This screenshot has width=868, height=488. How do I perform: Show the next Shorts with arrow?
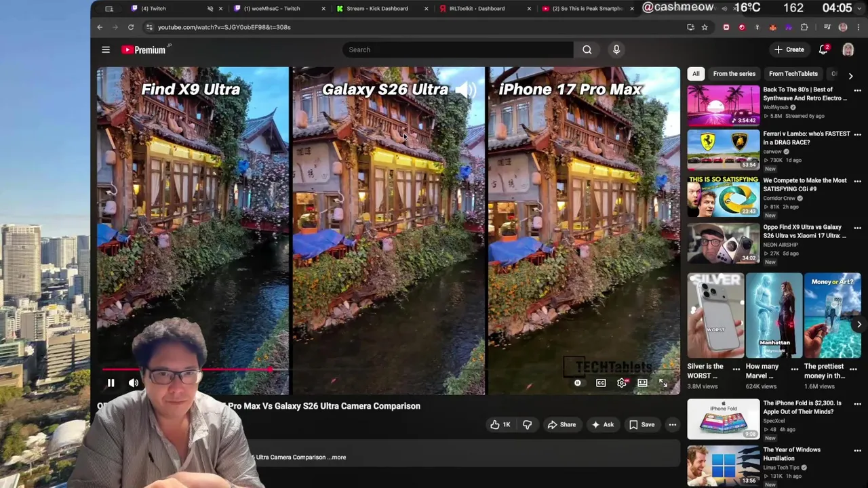(x=859, y=324)
